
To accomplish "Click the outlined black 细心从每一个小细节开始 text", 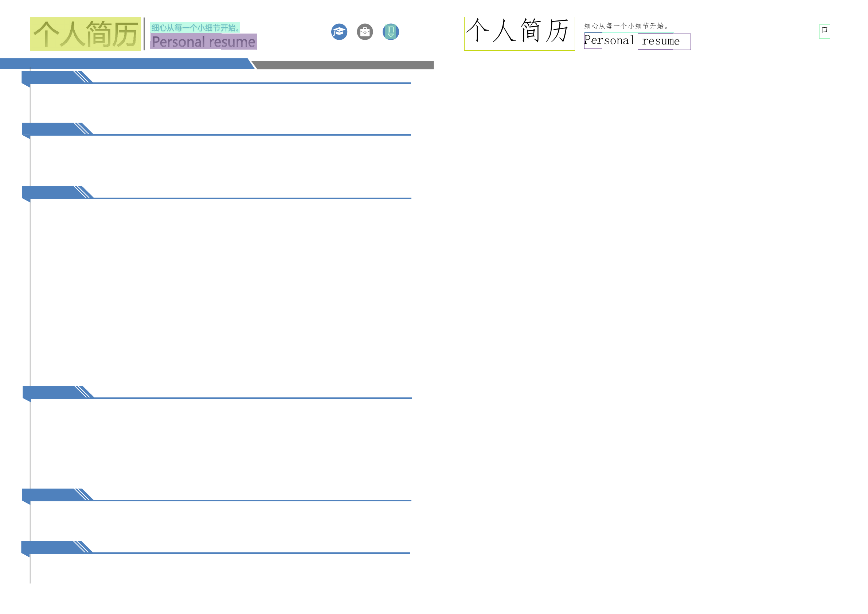I will (x=628, y=27).
